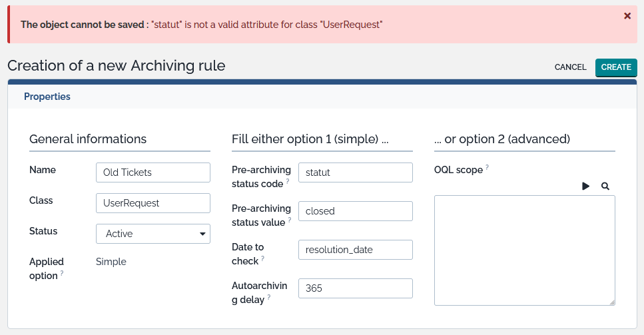Click inside the OQL scope text area
The width and height of the screenshot is (644, 335).
point(524,250)
